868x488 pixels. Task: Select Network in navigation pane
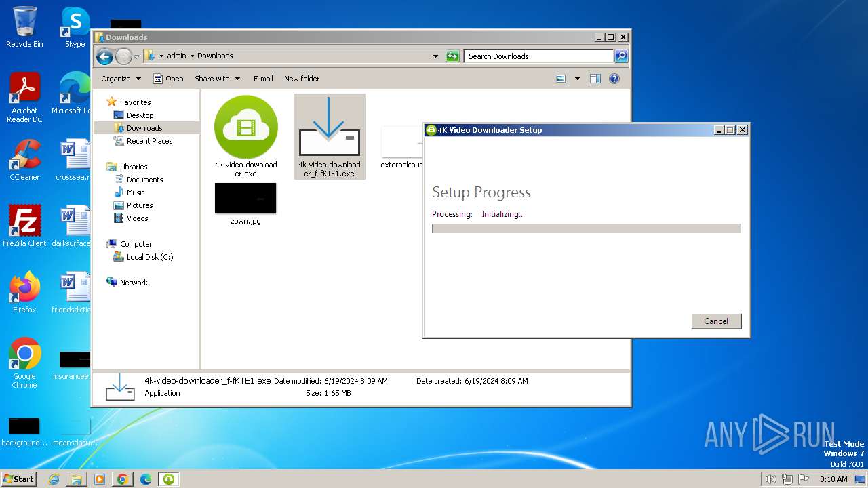(x=134, y=283)
